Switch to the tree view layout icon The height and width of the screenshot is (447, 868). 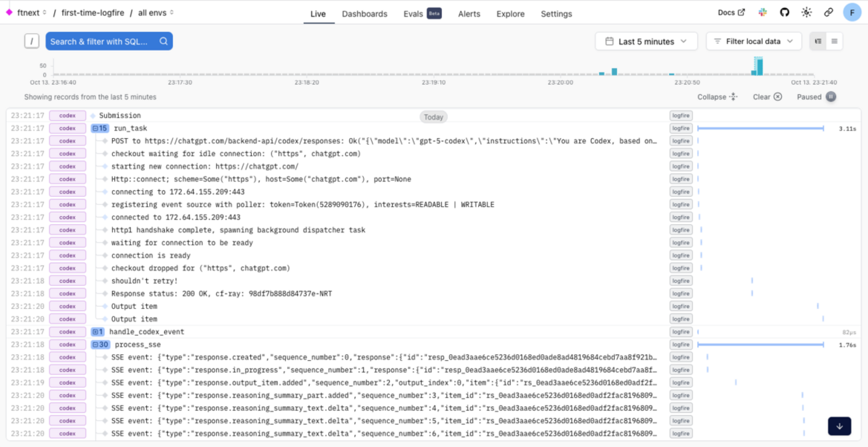pos(818,41)
